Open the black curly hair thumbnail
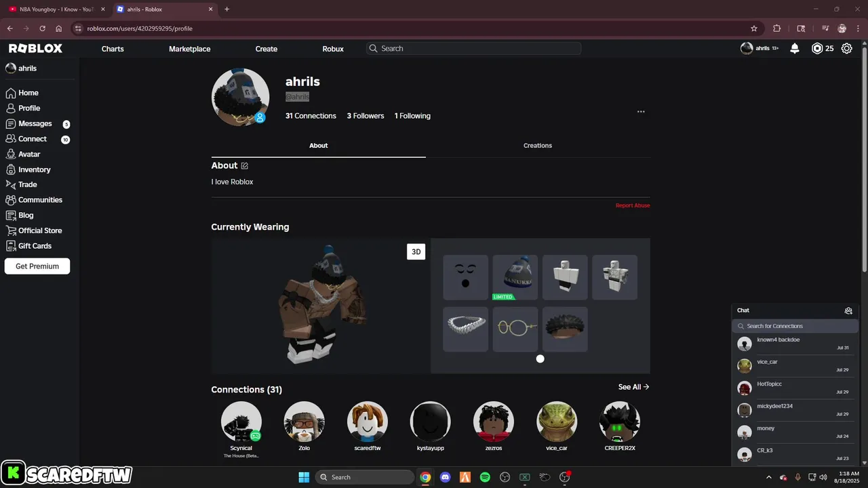Screen dimensions: 868x488 565,329
